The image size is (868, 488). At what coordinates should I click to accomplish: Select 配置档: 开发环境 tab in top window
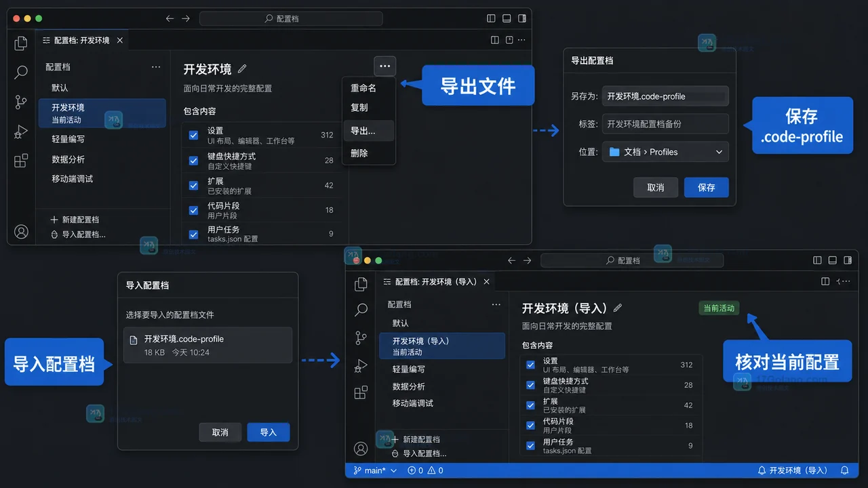click(81, 41)
